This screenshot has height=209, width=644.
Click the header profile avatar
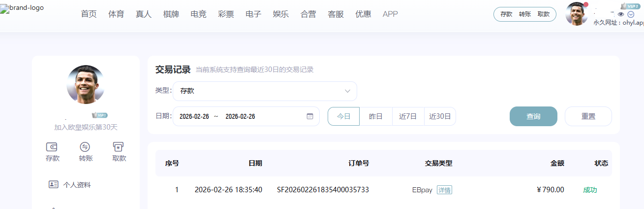click(577, 14)
